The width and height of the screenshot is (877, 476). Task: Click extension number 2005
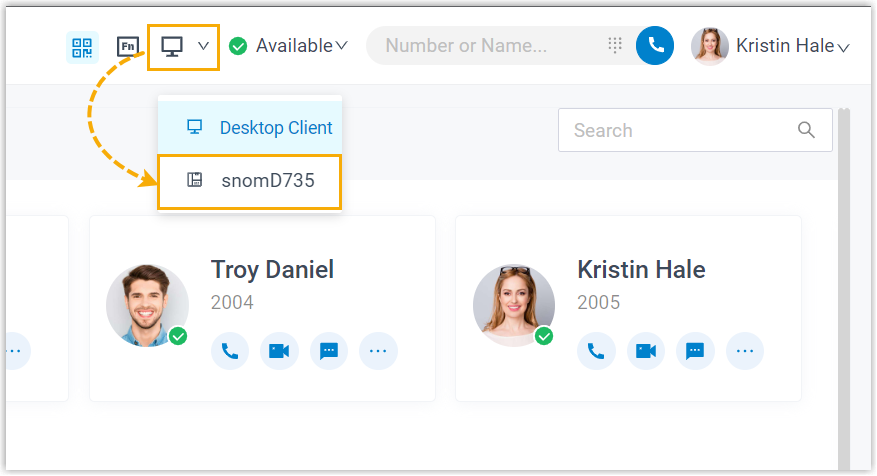[x=598, y=303]
